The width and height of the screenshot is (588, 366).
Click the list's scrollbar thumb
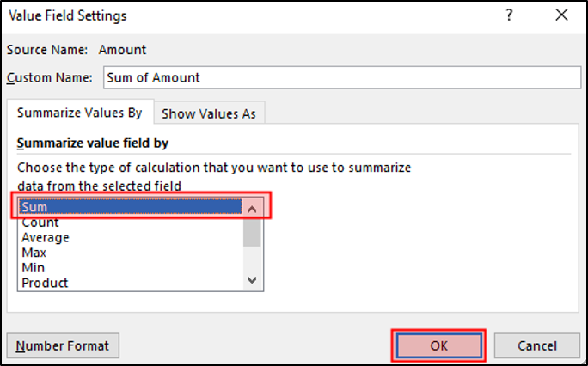(252, 231)
